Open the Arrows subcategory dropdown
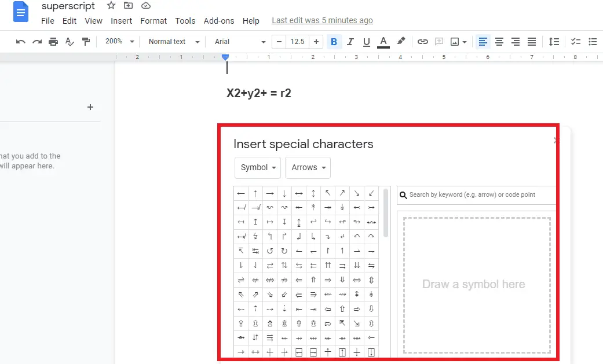 click(308, 167)
